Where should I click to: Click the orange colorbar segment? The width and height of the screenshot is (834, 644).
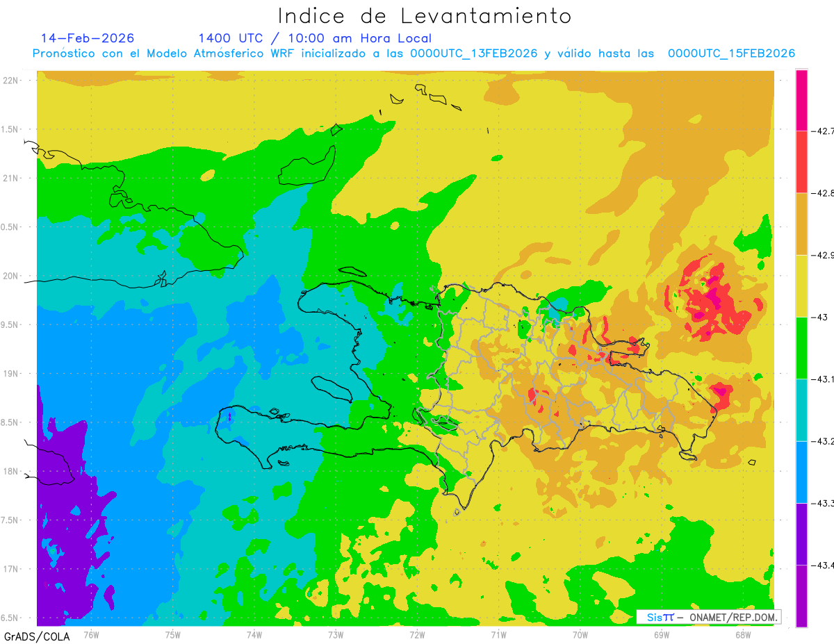point(801,224)
